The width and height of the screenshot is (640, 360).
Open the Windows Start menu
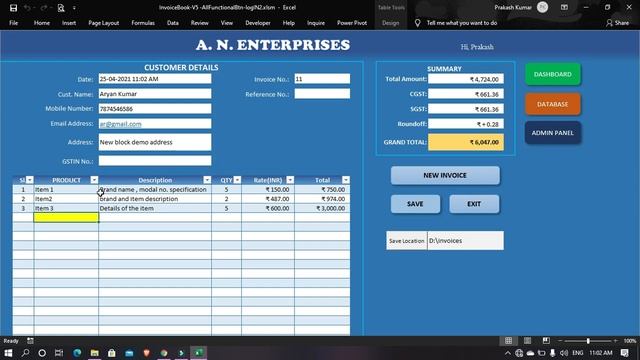8,353
